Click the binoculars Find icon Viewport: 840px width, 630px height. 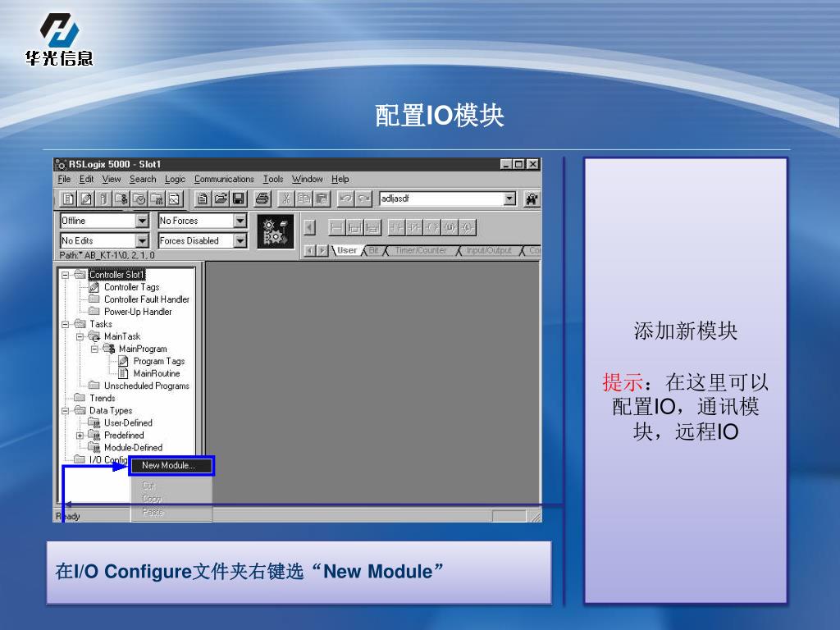[x=532, y=199]
